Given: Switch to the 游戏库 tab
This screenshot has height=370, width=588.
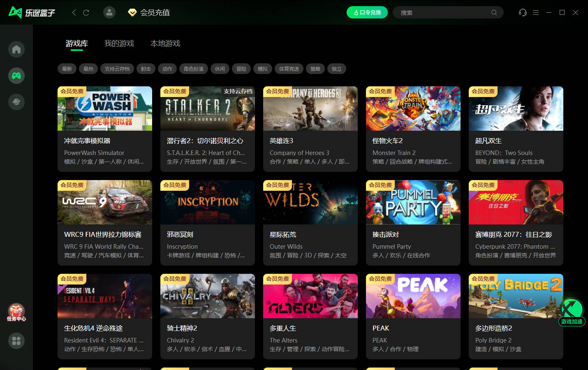Looking at the screenshot, I should coord(77,44).
